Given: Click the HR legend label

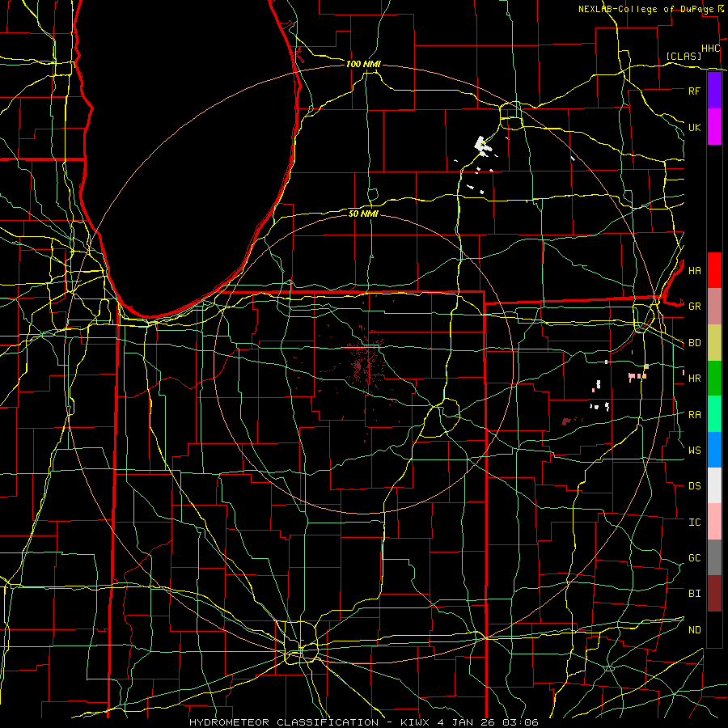Looking at the screenshot, I should click(x=694, y=379).
